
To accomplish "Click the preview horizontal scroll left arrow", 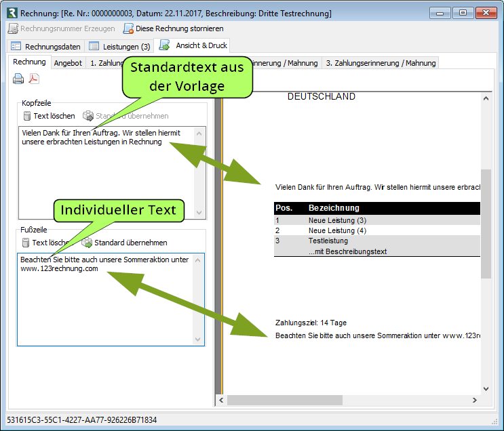I will click(221, 400).
